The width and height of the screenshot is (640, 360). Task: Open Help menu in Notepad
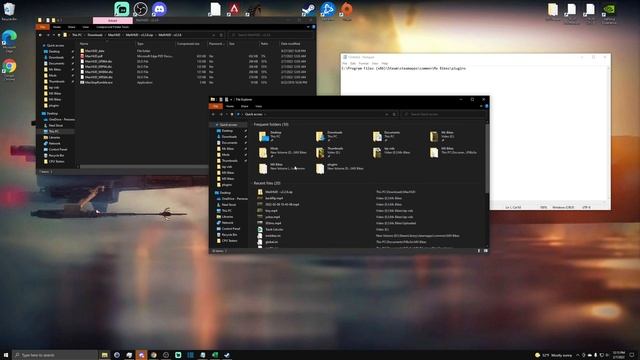384,63
